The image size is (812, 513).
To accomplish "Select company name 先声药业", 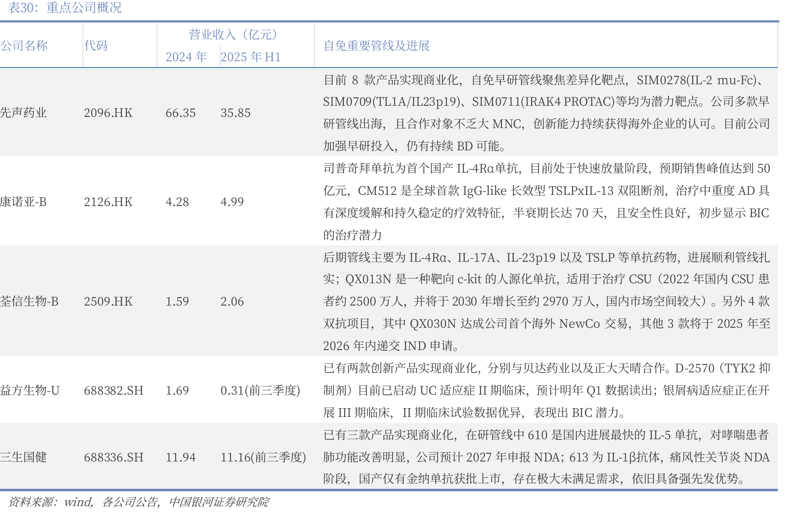I will (x=23, y=113).
